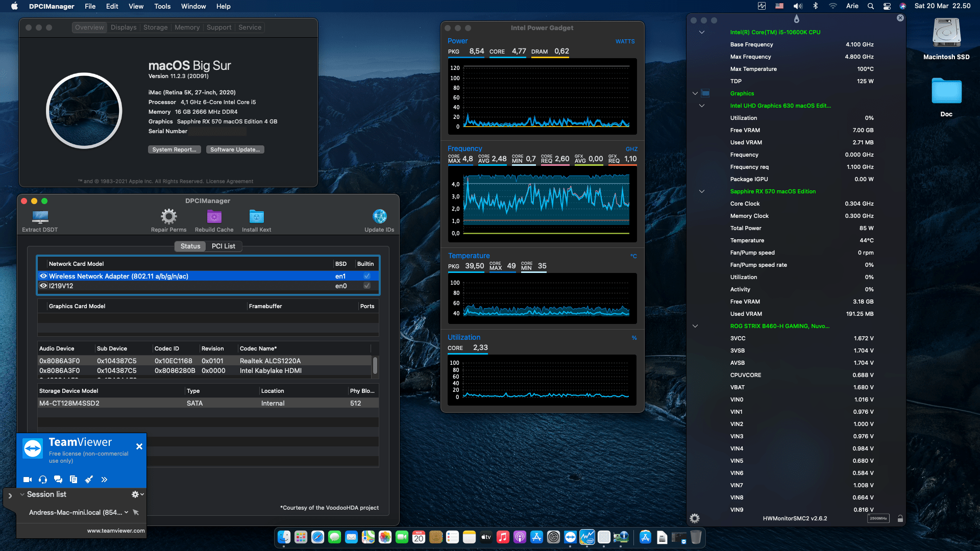Select Intel Kabylake HDMI codec row

coord(205,370)
